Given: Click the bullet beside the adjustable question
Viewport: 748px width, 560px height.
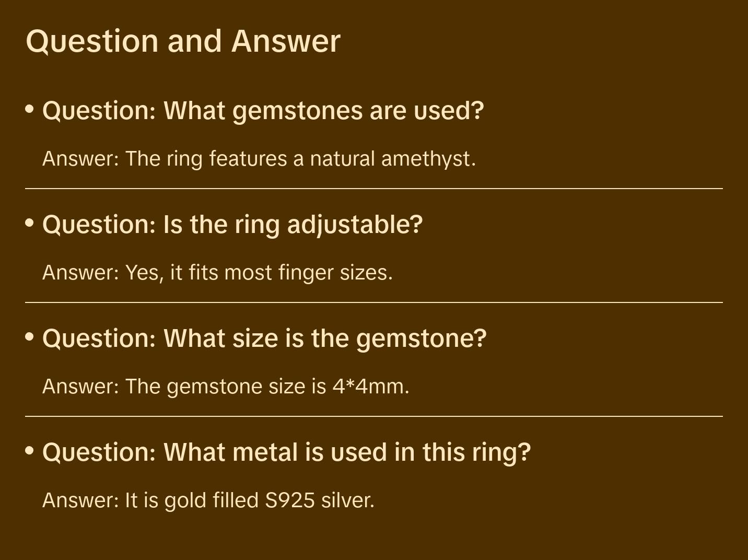Looking at the screenshot, I should [30, 223].
